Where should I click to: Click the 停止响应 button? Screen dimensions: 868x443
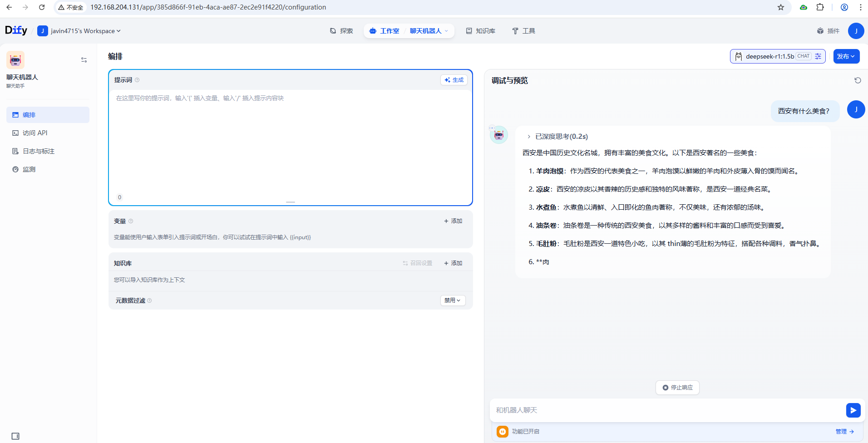coord(677,388)
